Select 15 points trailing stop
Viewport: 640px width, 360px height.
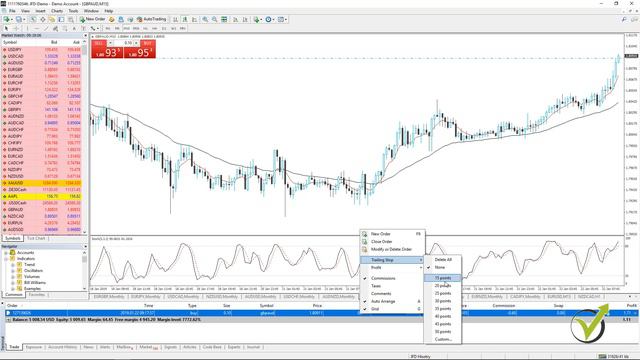tap(443, 278)
